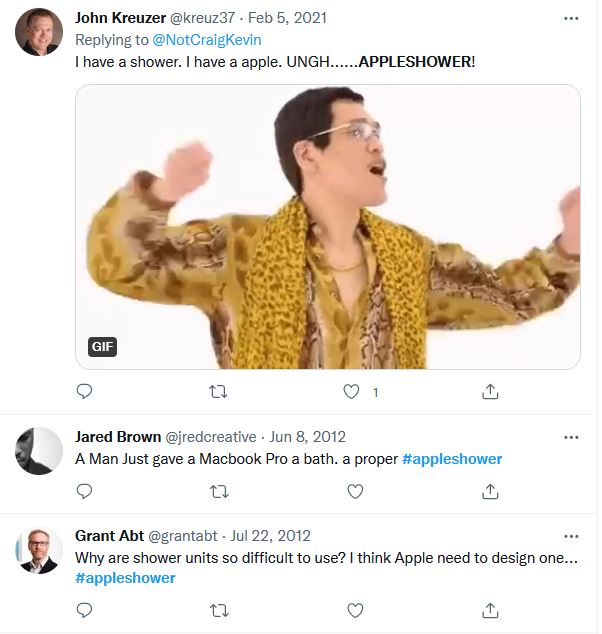This screenshot has width=602, height=634.
Task: Like Jared Brown's tweet
Action: point(355,491)
